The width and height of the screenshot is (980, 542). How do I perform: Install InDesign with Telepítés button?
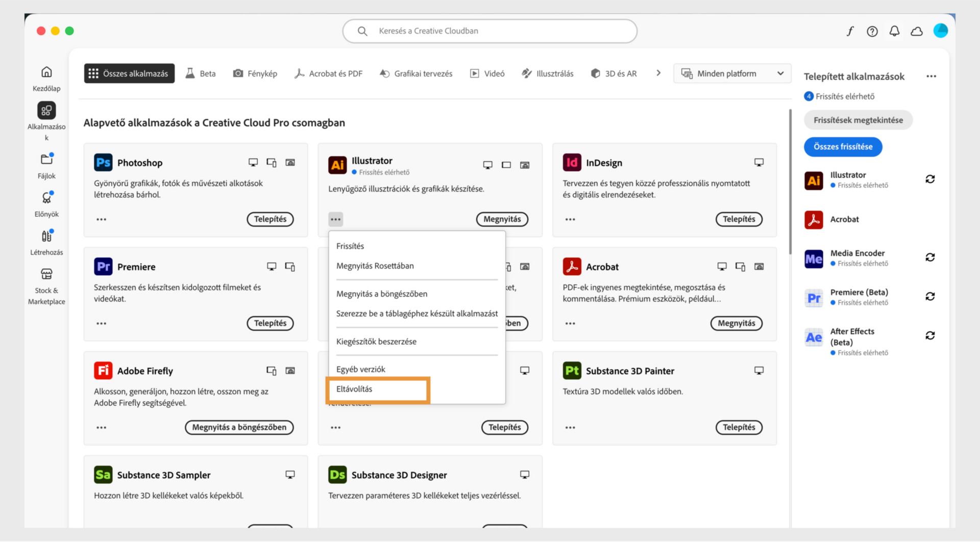739,219
